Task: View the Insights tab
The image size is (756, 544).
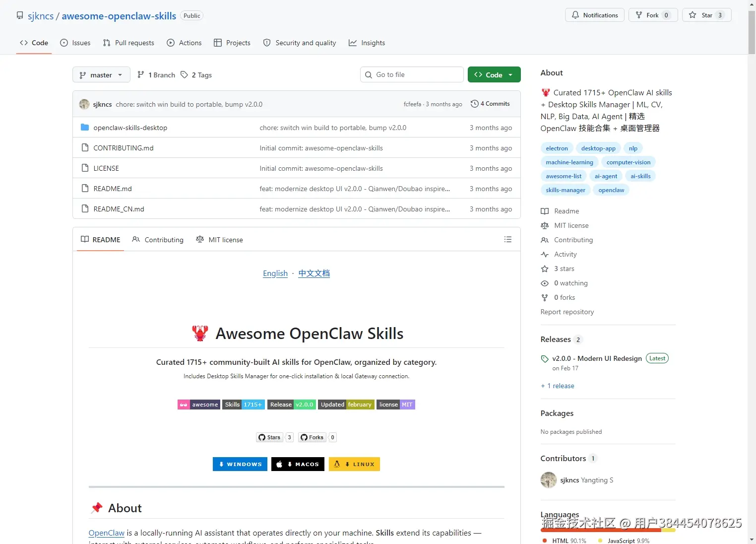Action: point(367,43)
